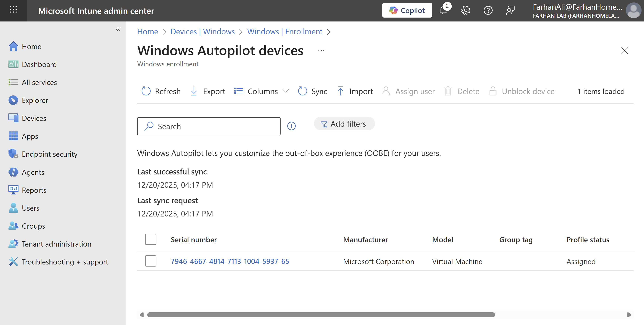Click the search info icon
This screenshot has width=644, height=325.
291,126
